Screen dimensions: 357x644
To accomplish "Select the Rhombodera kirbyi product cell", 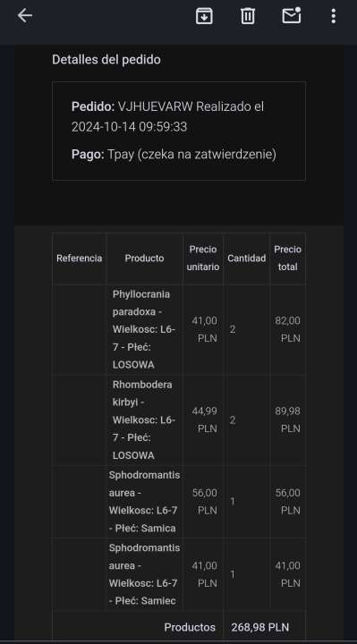I will [145, 419].
